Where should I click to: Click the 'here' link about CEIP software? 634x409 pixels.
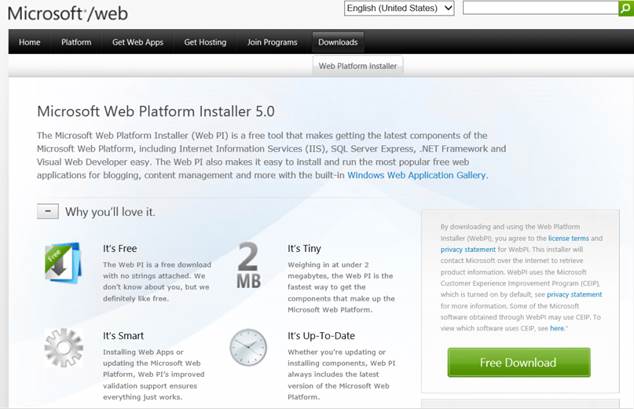pos(557,329)
